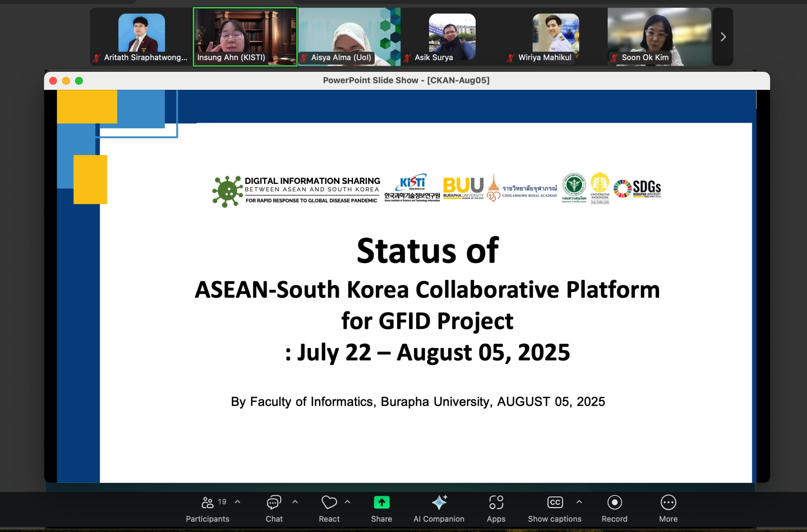Open the React heart menu

329,509
